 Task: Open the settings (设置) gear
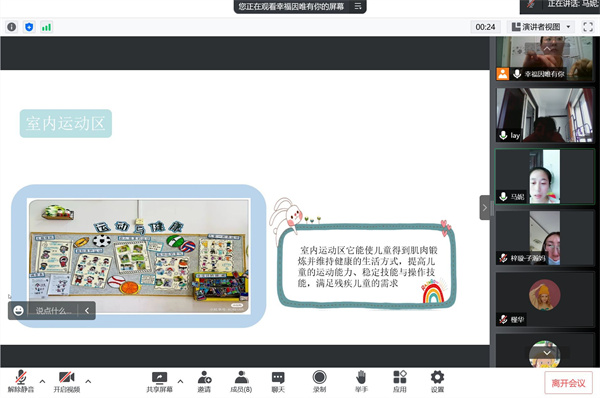tap(437, 382)
